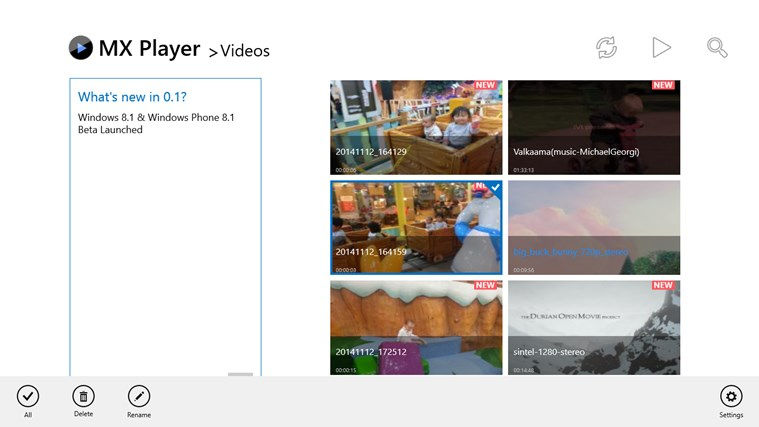Click NEW badge on Valkaama video

click(x=663, y=85)
